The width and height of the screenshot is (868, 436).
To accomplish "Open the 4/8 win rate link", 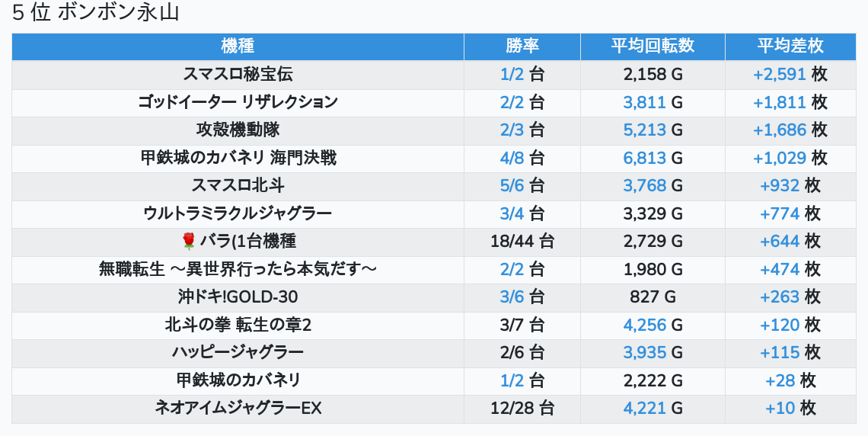I will pyautogui.click(x=512, y=158).
